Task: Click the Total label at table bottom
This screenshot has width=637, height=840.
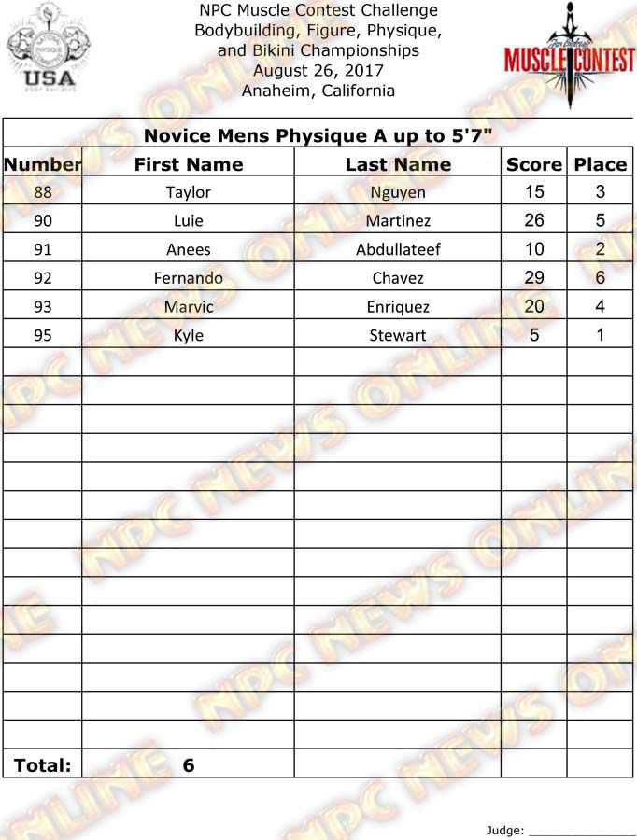Action: (x=43, y=765)
